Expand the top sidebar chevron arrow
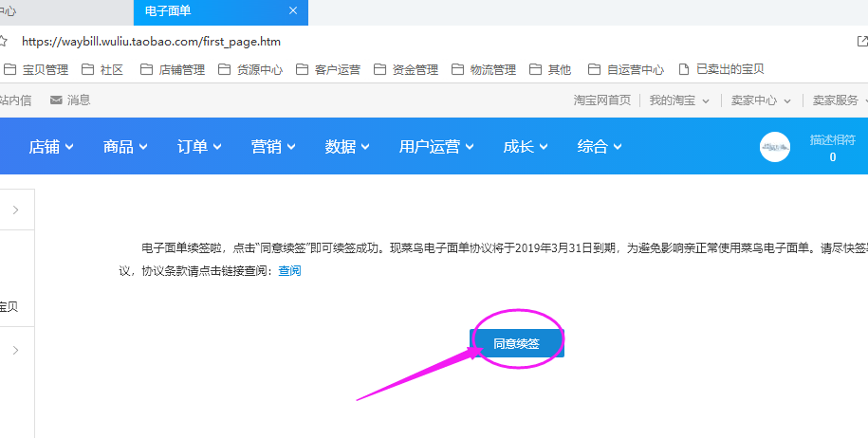 pyautogui.click(x=15, y=210)
